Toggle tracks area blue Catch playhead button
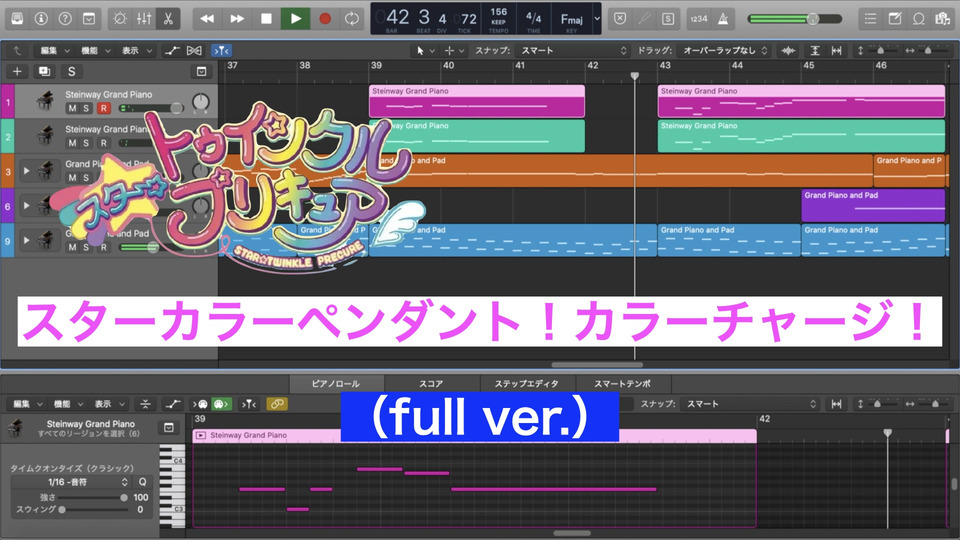 pos(221,51)
